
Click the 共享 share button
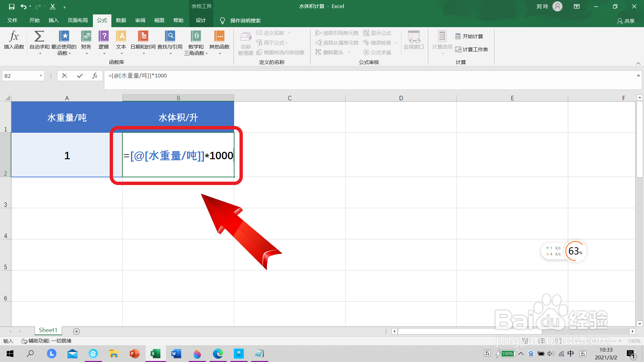[626, 21]
